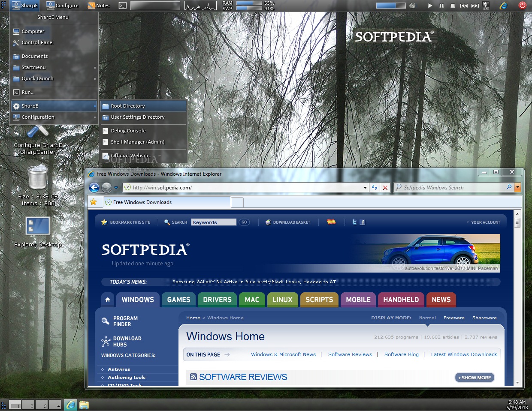Screen dimensions: 532x411
Task: Open Official Website entry
Action: [143, 156]
